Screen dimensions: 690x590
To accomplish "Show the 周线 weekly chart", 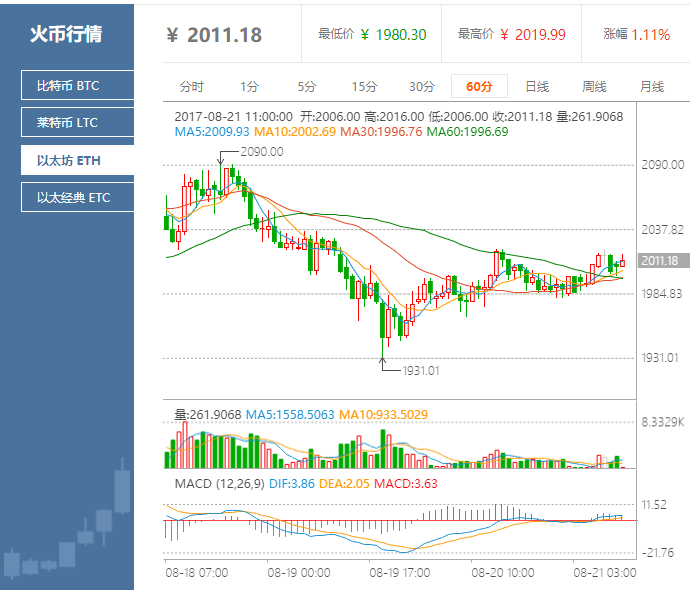I will [595, 86].
